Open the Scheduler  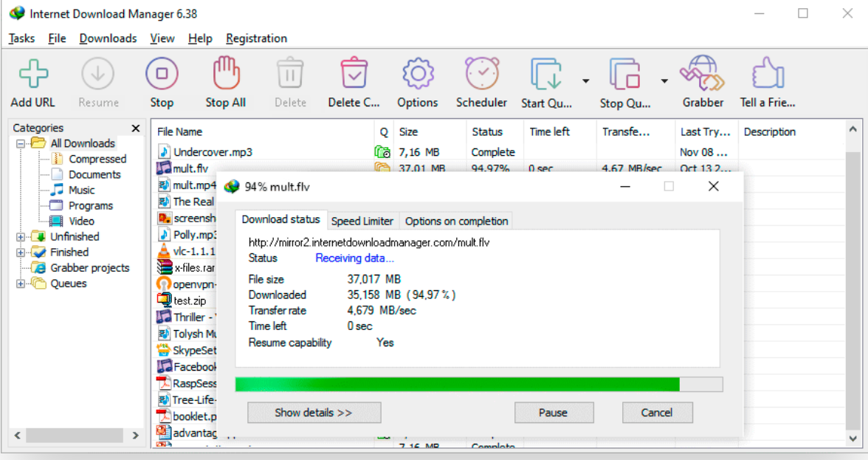[x=481, y=74]
